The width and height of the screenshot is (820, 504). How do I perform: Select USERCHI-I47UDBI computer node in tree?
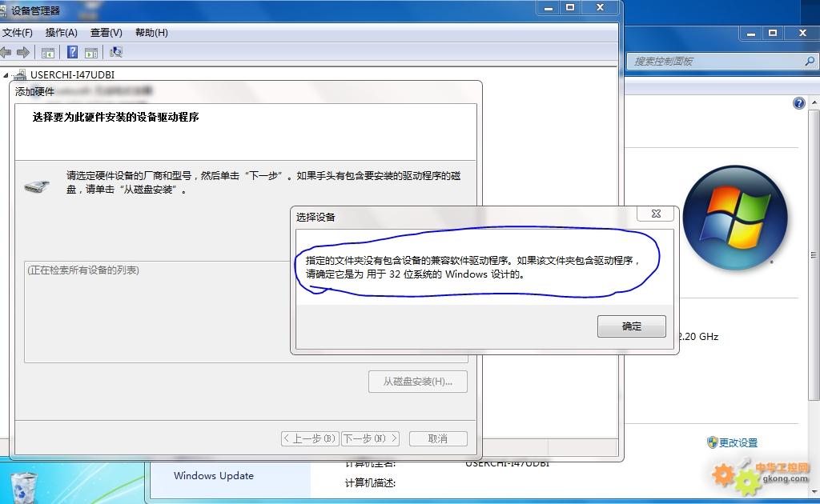[x=72, y=74]
